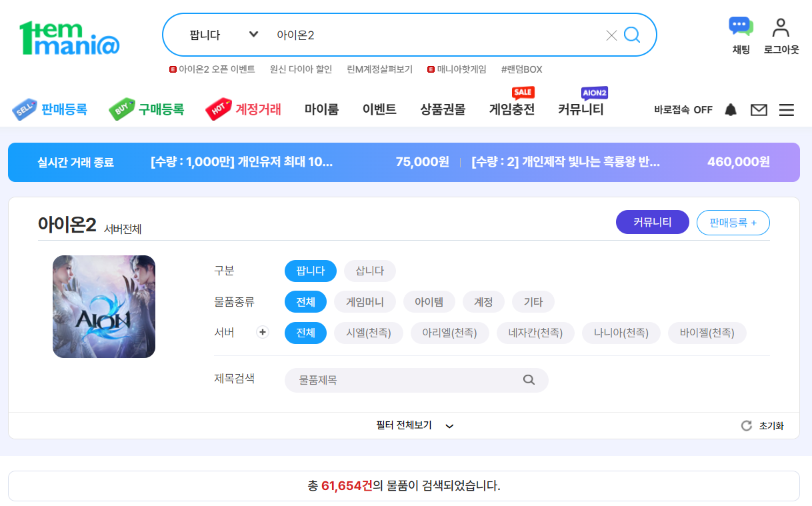Image resolution: width=812 pixels, height=506 pixels.
Task: Click the 61,654건 result count
Action: click(347, 486)
